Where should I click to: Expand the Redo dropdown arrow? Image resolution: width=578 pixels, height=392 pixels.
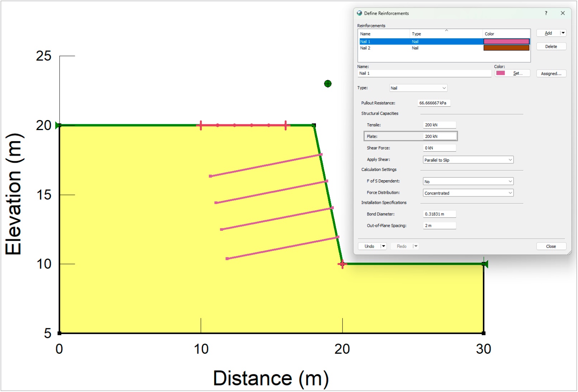coord(416,246)
